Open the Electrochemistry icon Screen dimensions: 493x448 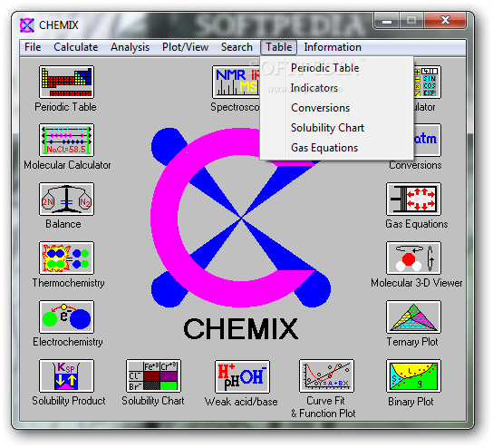pyautogui.click(x=66, y=317)
